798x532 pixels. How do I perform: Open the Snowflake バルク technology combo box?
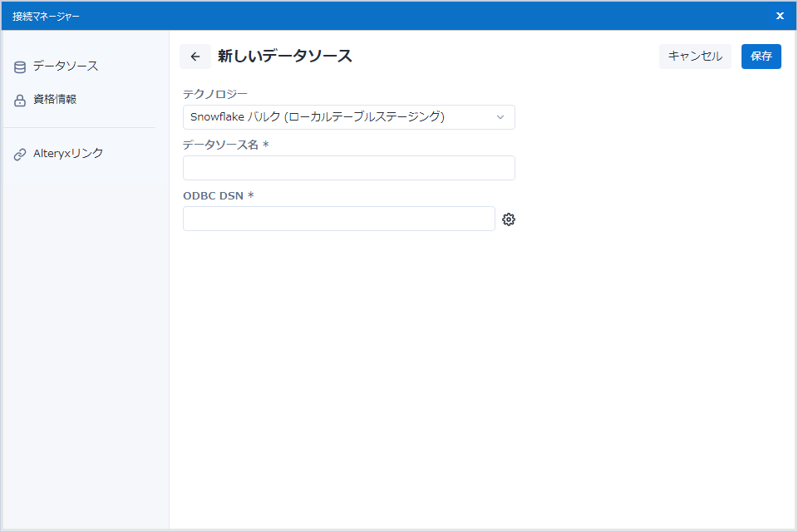pyautogui.click(x=341, y=117)
